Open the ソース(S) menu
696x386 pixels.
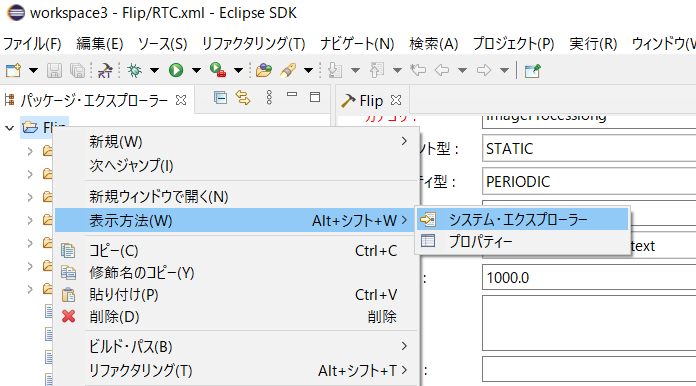coord(162,44)
